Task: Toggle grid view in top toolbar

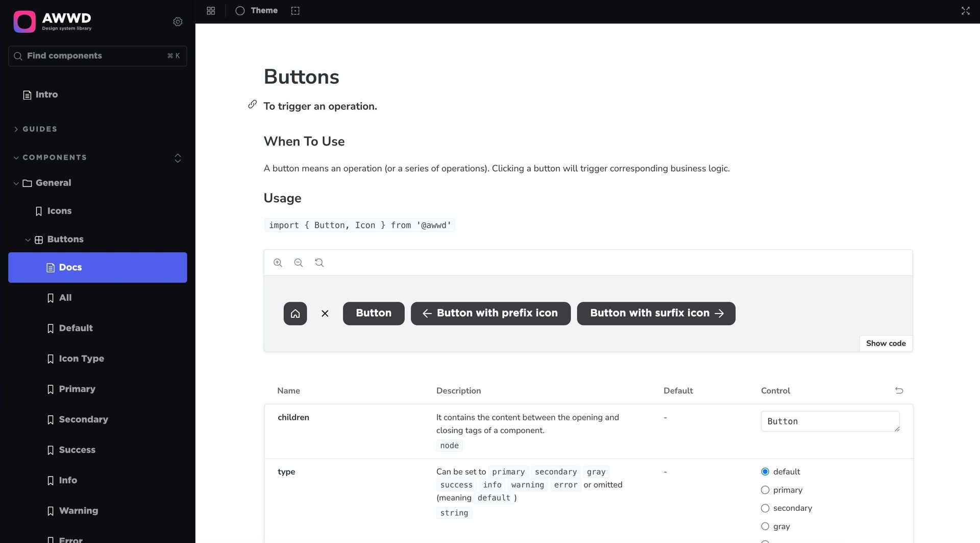Action: click(211, 11)
